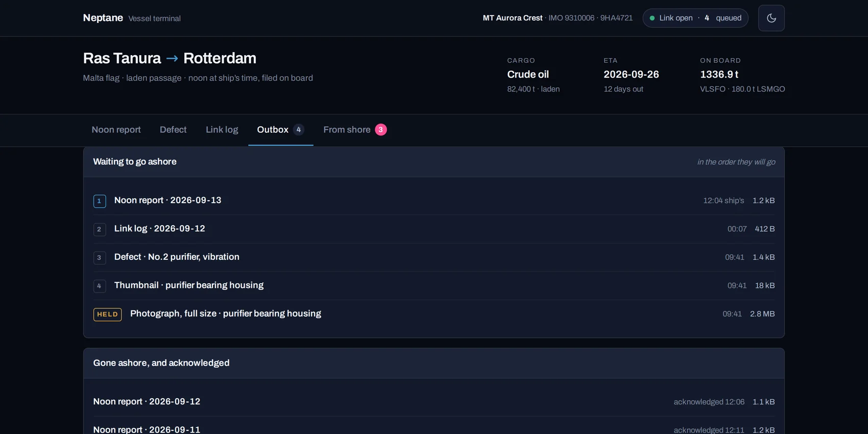This screenshot has height=434, width=868.
Task: Open the From shore tab
Action: (355, 130)
